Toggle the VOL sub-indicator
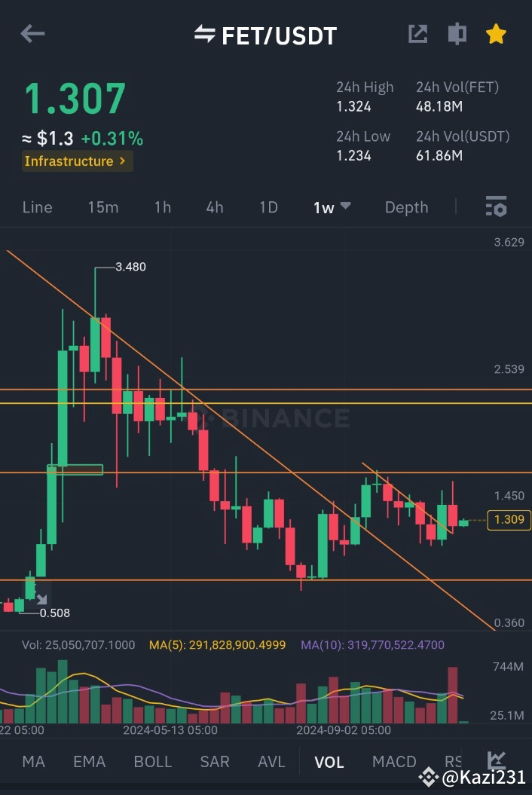The height and width of the screenshot is (795, 532). click(x=329, y=762)
